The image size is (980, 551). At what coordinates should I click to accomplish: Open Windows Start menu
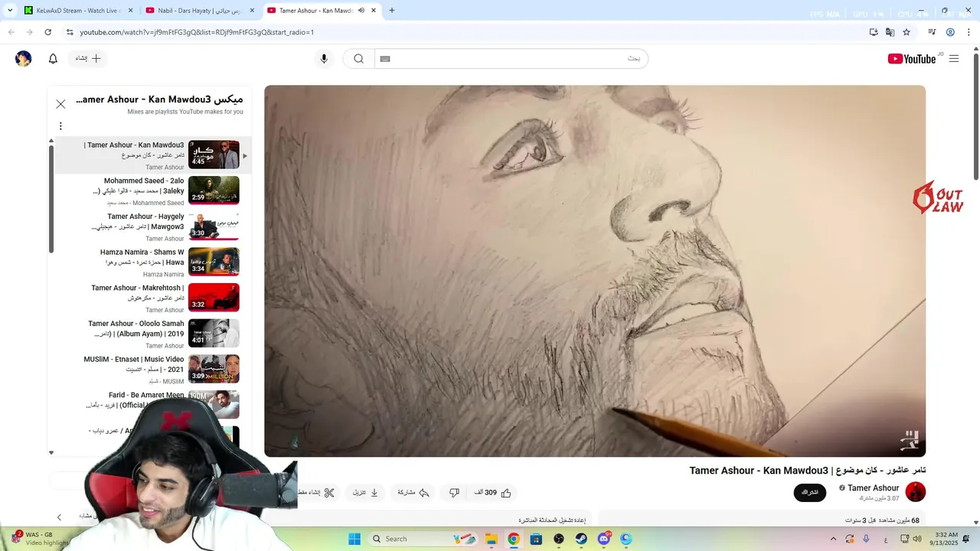[x=354, y=539]
